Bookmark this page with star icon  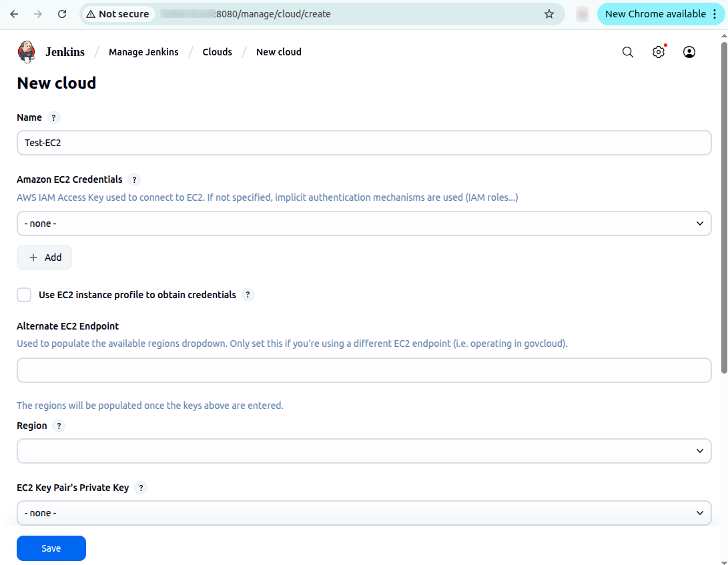[549, 14]
